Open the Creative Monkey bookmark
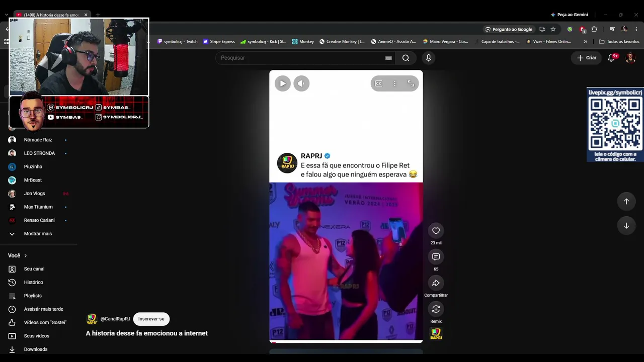Image resolution: width=644 pixels, height=362 pixels. tap(342, 42)
